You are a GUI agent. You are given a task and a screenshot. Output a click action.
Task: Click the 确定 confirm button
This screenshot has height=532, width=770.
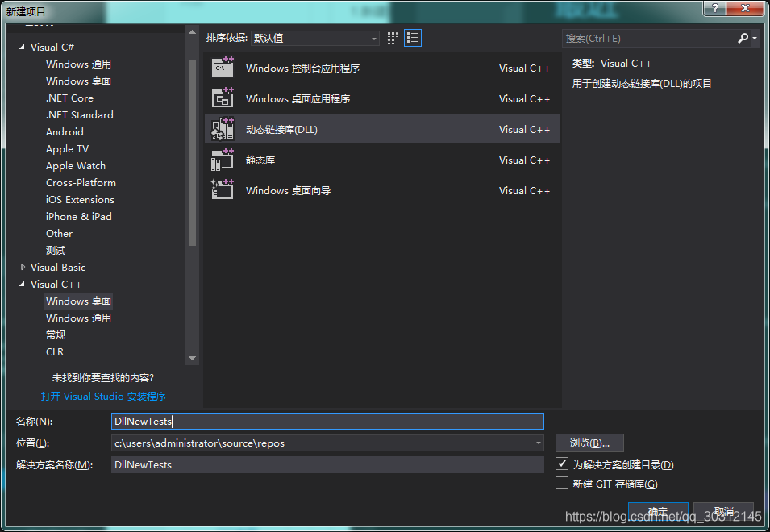pyautogui.click(x=658, y=511)
